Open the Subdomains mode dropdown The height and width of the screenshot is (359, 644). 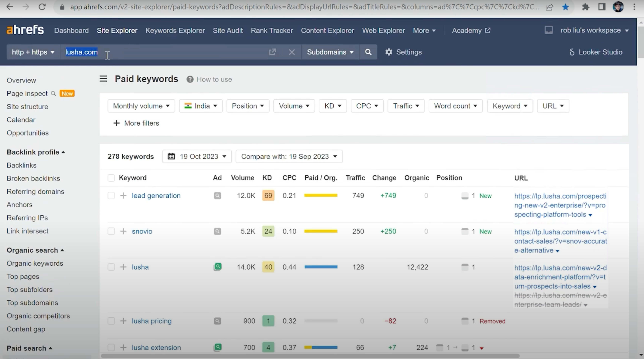(x=330, y=52)
